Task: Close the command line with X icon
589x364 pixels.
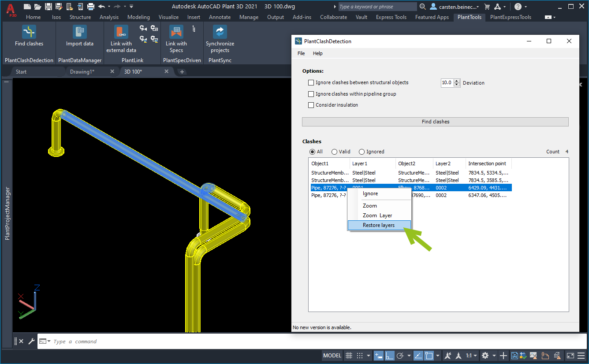Action: tap(21, 341)
